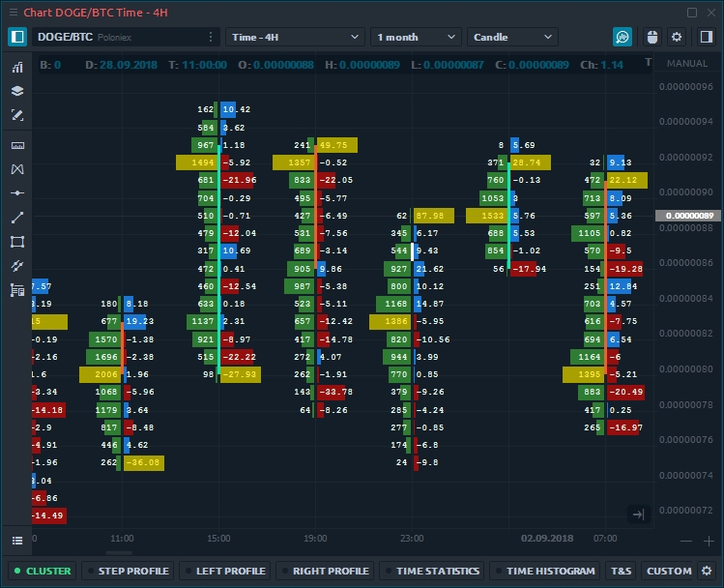Click scroll-to-latest arrow on chart
724x588 pixels.
pos(637,514)
